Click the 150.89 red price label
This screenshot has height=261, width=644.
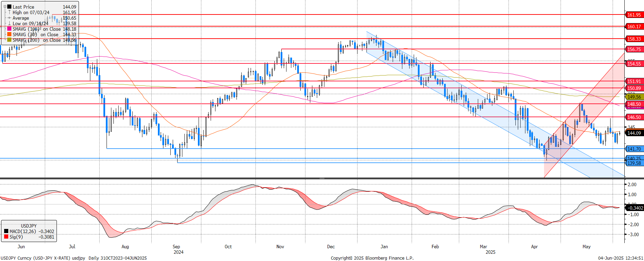click(x=634, y=88)
